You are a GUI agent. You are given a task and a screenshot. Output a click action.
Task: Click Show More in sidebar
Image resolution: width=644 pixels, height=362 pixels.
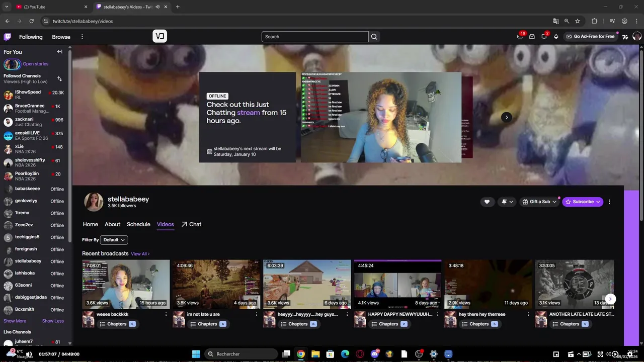click(x=15, y=321)
